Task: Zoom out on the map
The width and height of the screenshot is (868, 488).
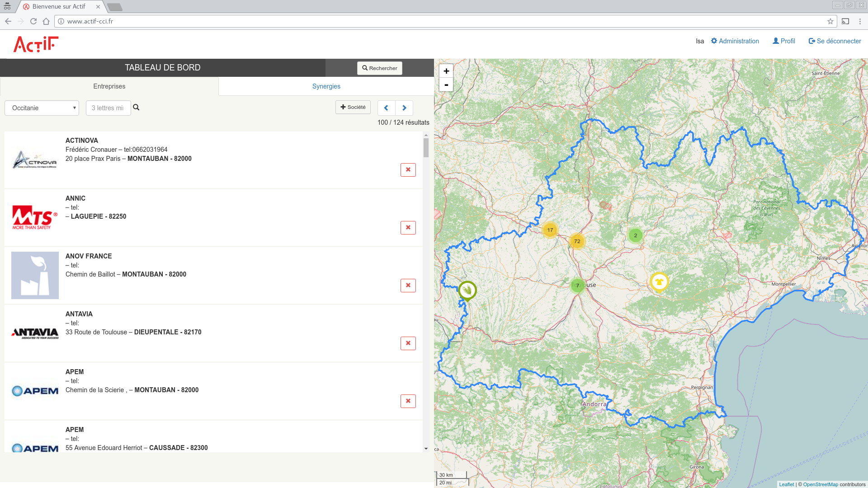Action: pos(446,85)
